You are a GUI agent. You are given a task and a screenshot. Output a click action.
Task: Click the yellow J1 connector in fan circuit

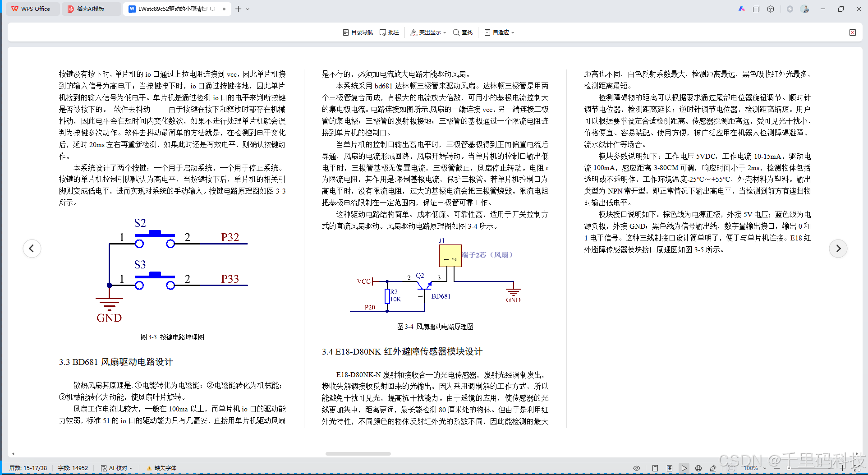(450, 256)
